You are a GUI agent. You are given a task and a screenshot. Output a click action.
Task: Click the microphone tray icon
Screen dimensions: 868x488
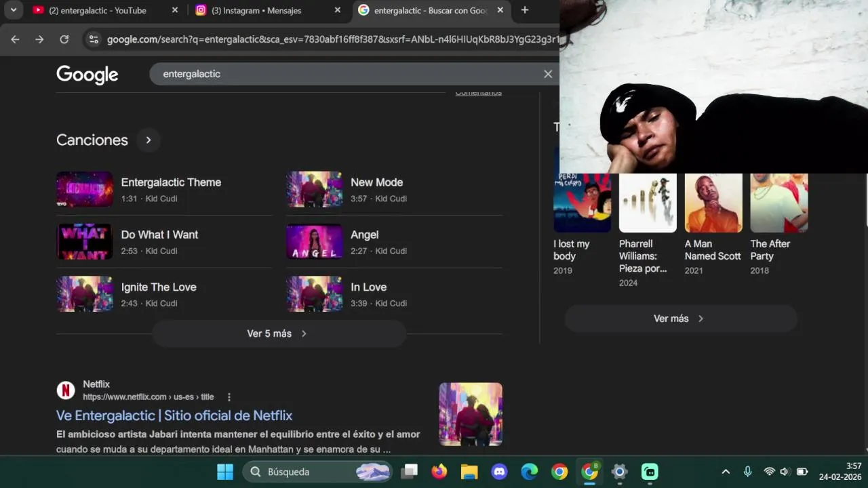pos(747,472)
